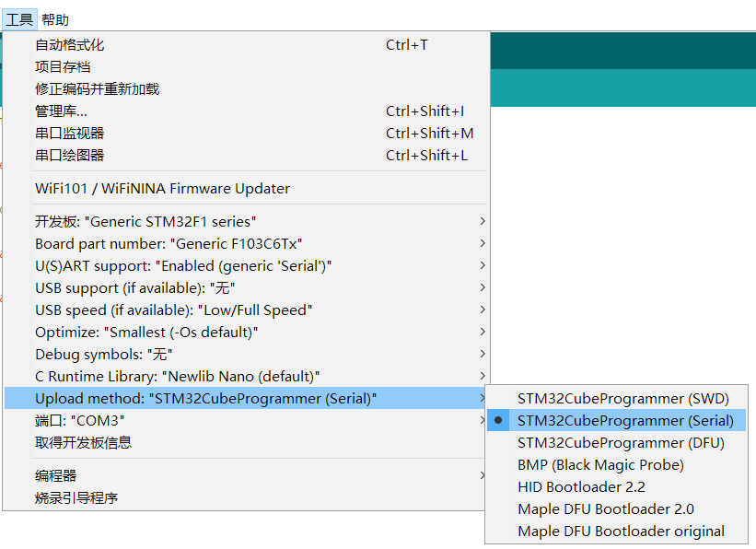Choose Maple DFU Bootloader 2.0
Image resolution: width=756 pixels, height=549 pixels.
[x=605, y=508]
